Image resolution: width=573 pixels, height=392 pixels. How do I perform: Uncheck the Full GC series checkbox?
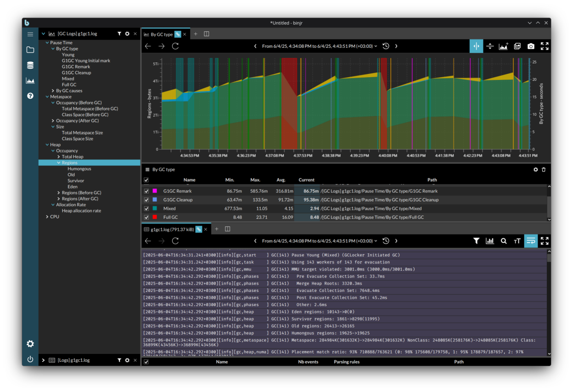(x=146, y=217)
